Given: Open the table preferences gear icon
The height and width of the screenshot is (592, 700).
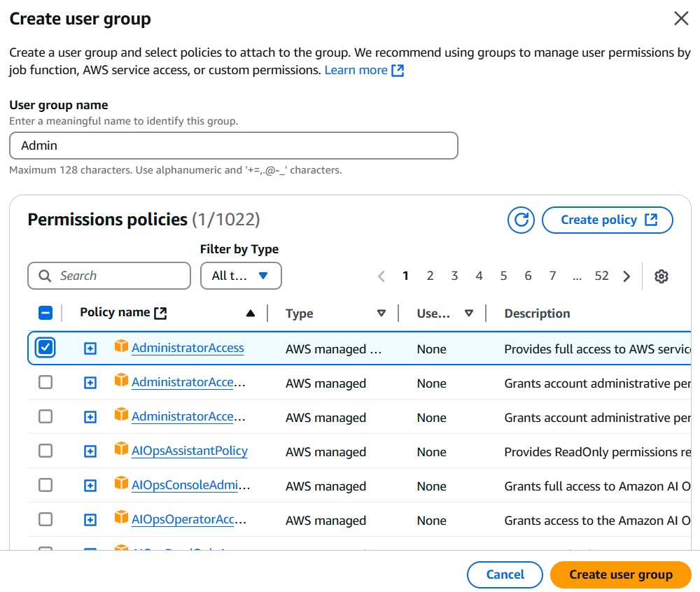Looking at the screenshot, I should coord(661,276).
